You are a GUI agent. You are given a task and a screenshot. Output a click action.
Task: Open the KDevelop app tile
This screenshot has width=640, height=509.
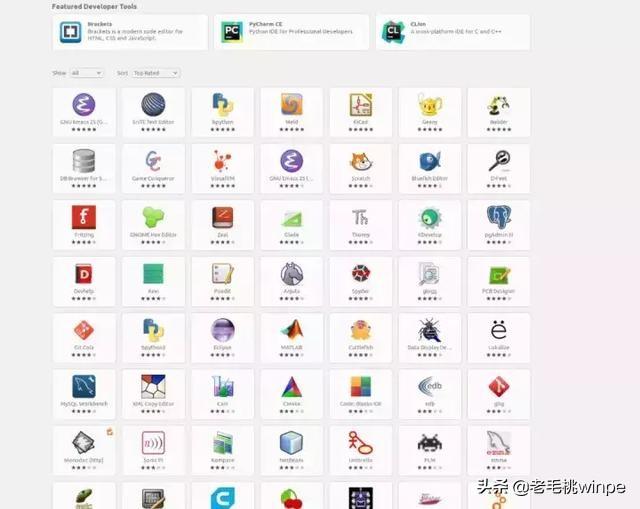pos(430,224)
